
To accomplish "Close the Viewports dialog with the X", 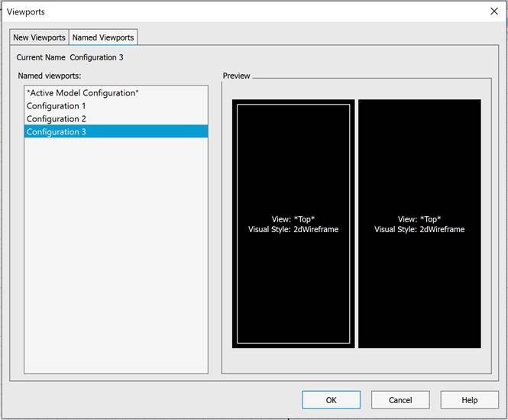I will (493, 11).
